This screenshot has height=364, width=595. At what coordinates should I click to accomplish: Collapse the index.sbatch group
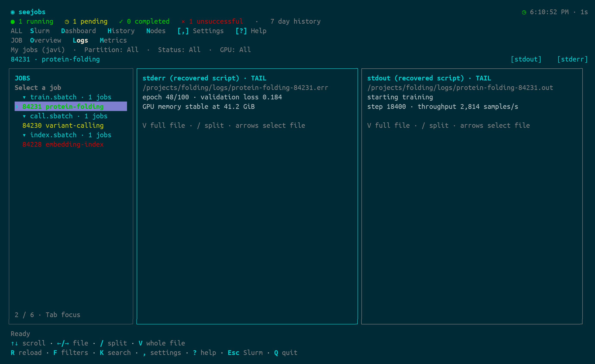coord(24,135)
